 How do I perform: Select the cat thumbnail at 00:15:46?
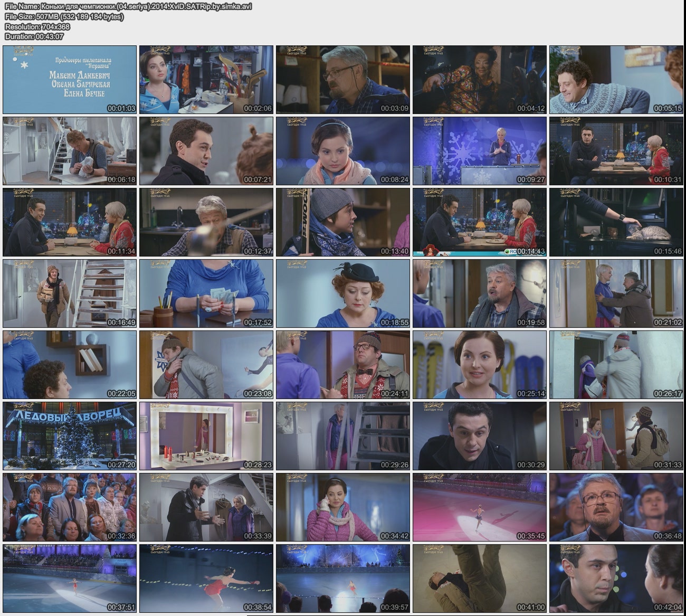tap(616, 222)
